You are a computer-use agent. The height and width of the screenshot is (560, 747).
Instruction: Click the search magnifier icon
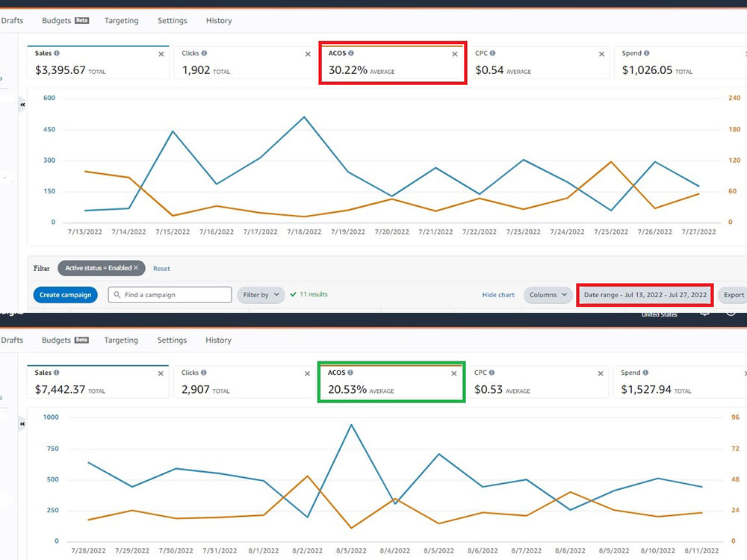tap(117, 295)
